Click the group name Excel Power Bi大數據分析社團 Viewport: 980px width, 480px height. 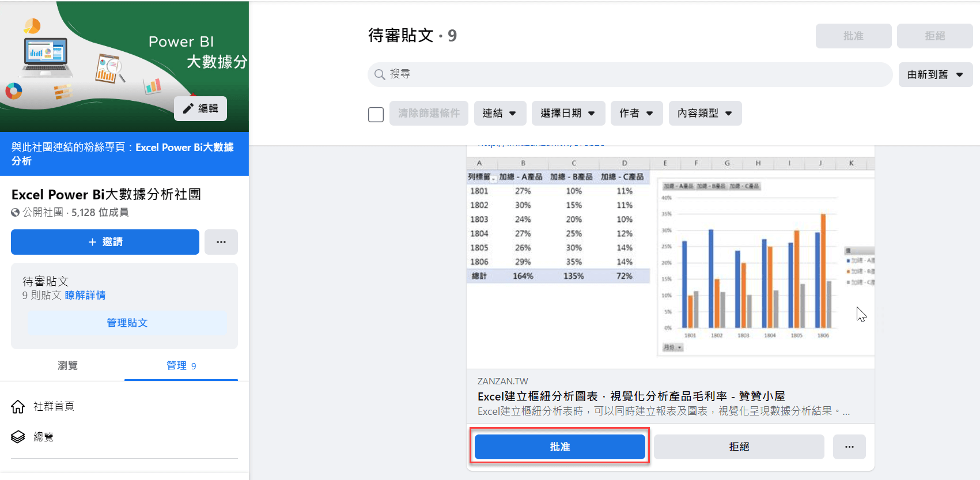tap(107, 194)
